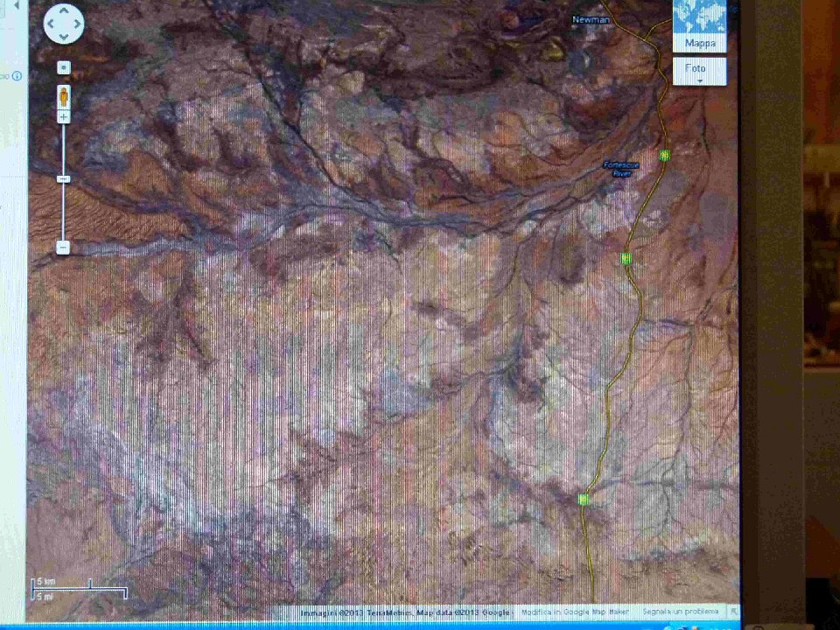Pan the map up with the top arrow
Image resolution: width=840 pixels, height=630 pixels.
pos(64,10)
